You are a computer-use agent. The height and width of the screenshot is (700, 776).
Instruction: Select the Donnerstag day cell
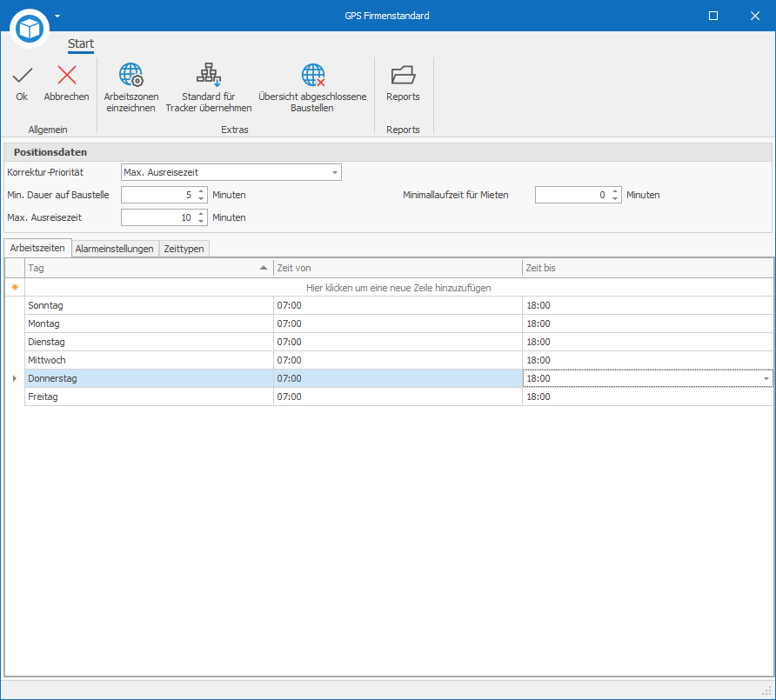coord(149,378)
